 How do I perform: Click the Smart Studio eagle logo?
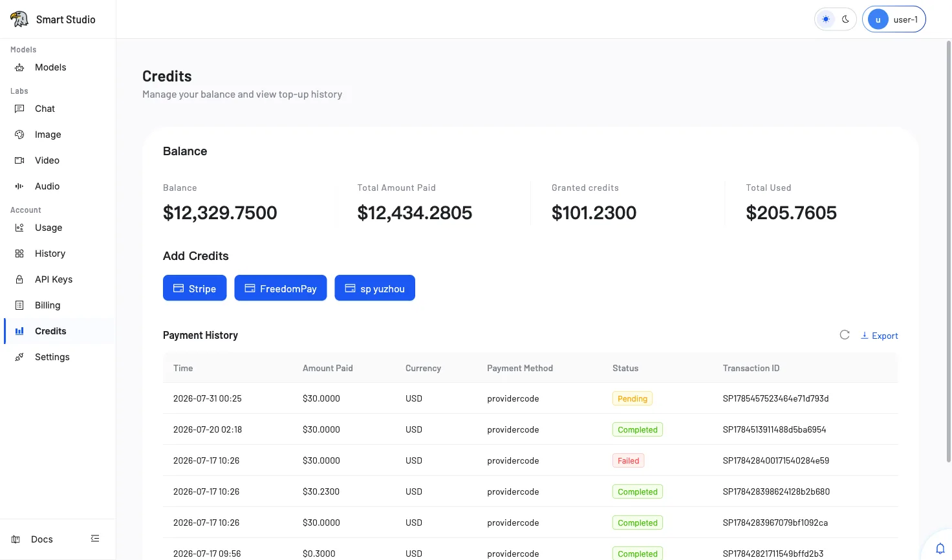[x=19, y=19]
